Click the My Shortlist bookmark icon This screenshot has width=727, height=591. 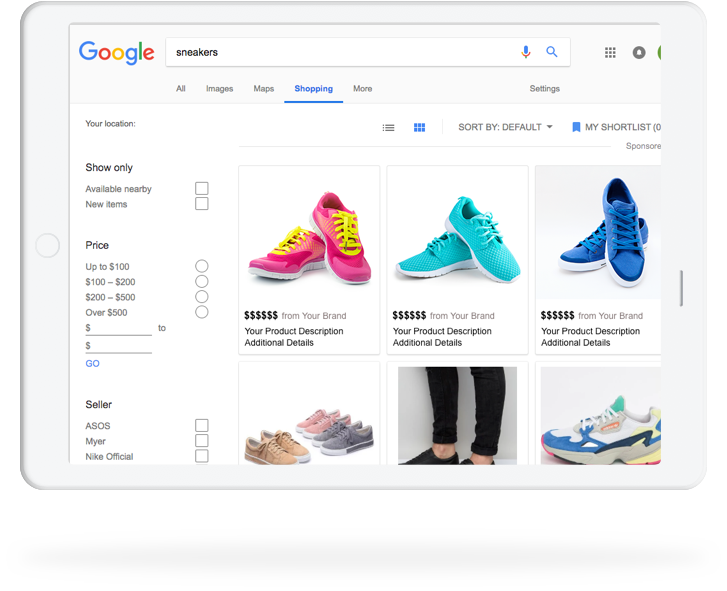(x=576, y=128)
